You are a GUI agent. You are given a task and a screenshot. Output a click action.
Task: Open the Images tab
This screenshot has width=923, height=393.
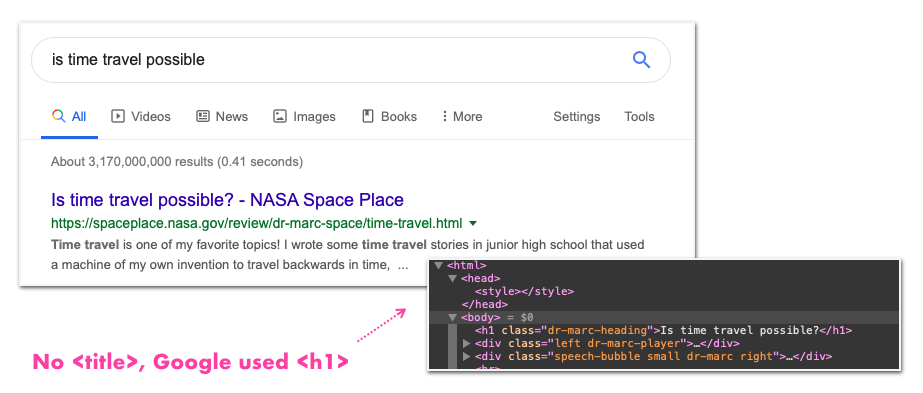[x=304, y=116]
